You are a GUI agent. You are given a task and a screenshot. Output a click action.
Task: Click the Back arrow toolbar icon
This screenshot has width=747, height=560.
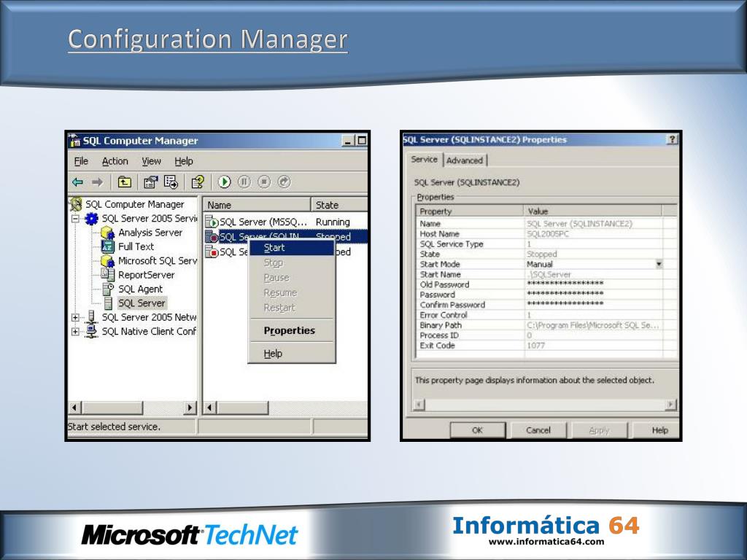[x=77, y=182]
